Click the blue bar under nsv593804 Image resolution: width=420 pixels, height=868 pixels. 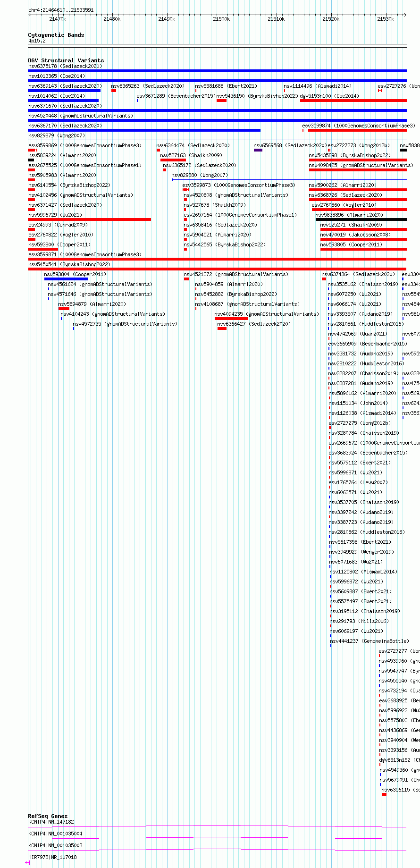click(66, 279)
